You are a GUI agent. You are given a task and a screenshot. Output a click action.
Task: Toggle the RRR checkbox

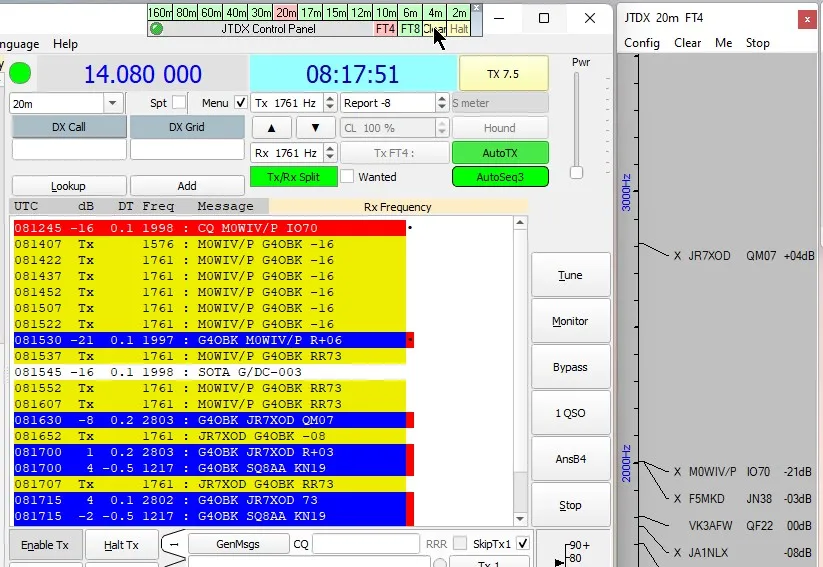click(460, 543)
